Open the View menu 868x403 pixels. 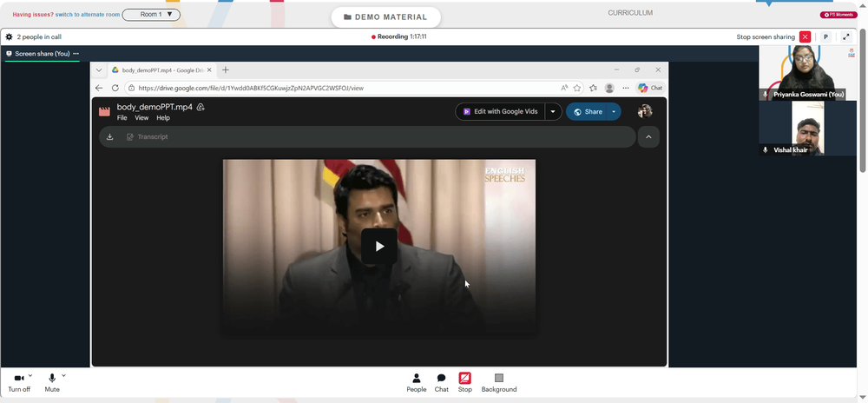click(x=141, y=118)
